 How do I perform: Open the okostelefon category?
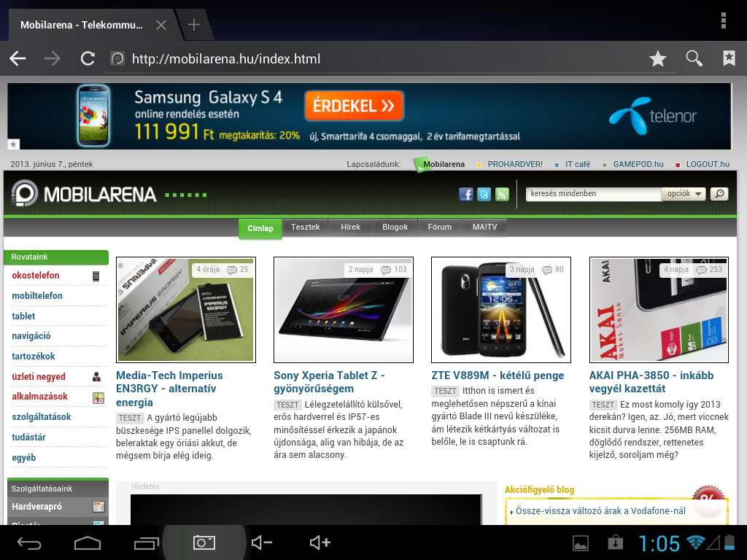36,275
